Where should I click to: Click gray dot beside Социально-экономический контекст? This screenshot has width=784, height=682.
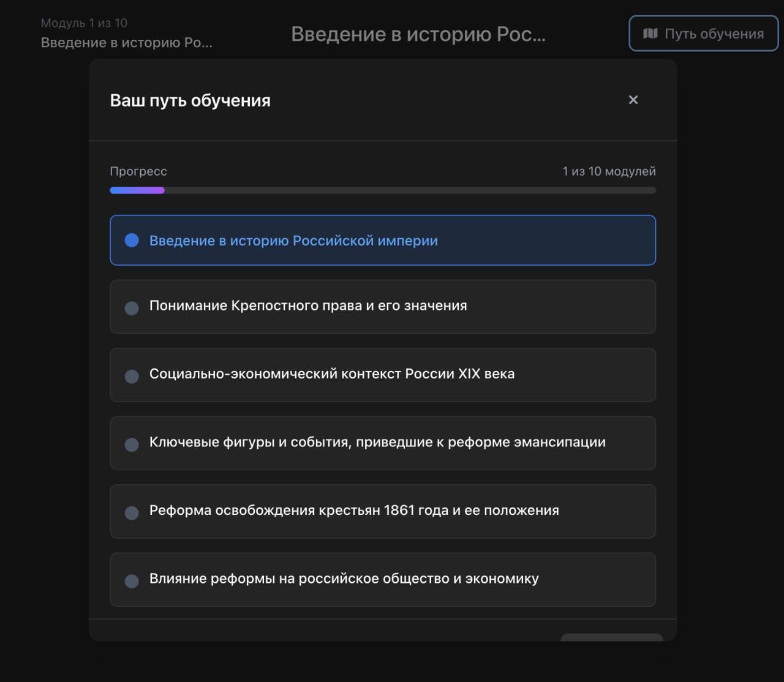(132, 376)
